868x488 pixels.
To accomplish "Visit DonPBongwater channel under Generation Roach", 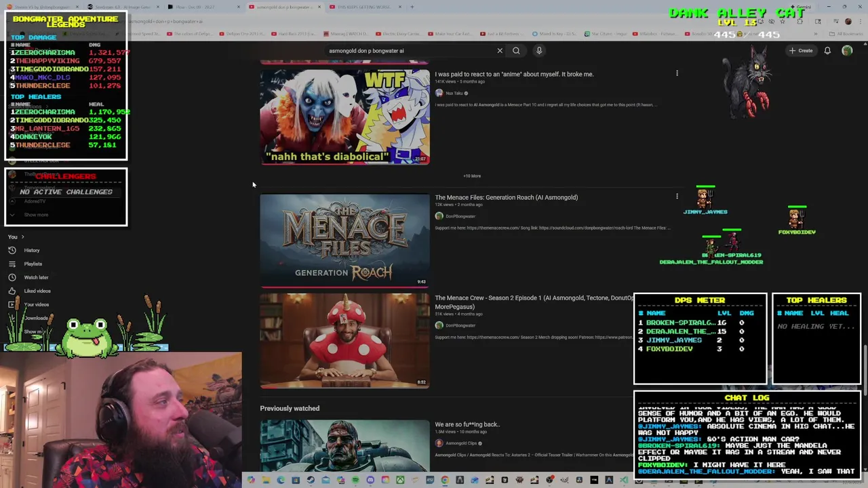I will pos(460,216).
